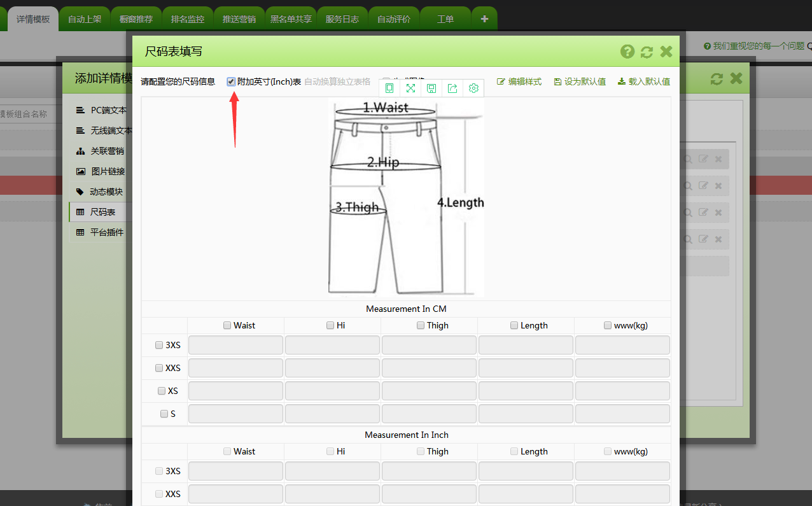Click the Measurement In CM heading
Screen dimensions: 812x506
click(x=406, y=309)
